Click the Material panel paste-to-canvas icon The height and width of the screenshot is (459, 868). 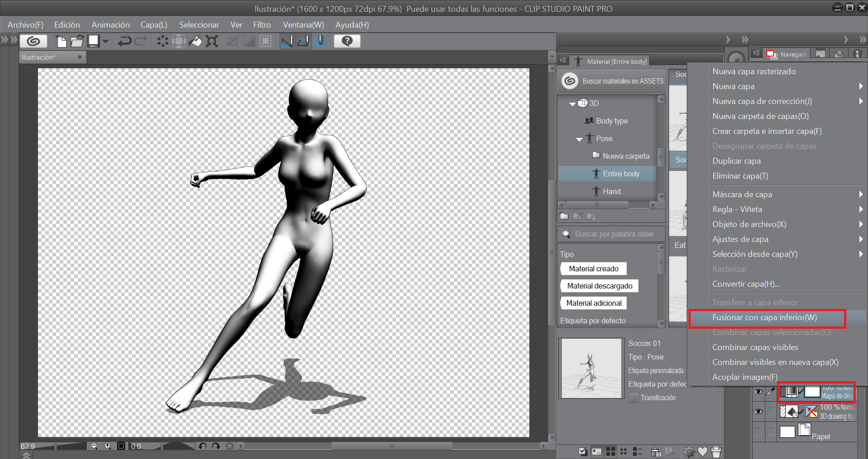click(x=656, y=451)
